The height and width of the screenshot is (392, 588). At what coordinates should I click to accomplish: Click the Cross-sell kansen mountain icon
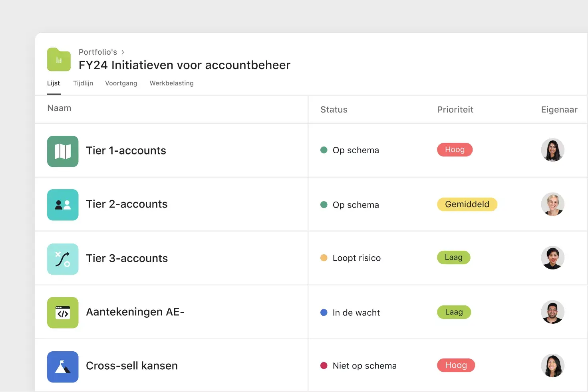63,366
